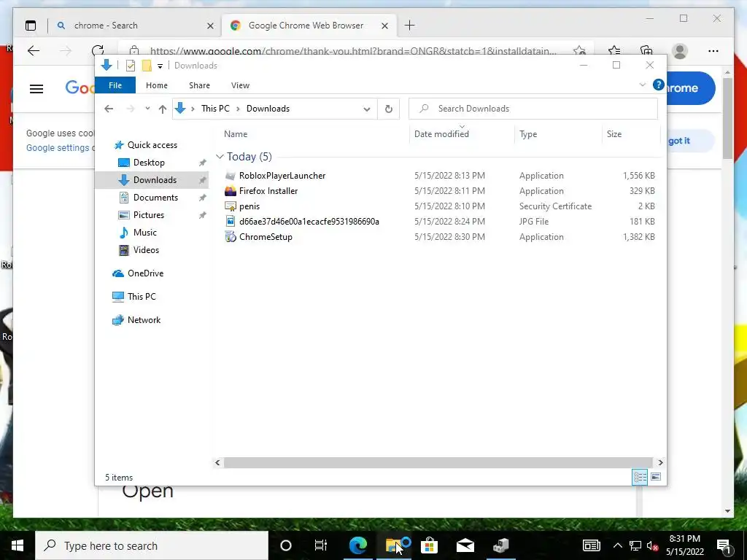The height and width of the screenshot is (560, 747).
Task: Open OneDrive in the navigation pane
Action: [x=145, y=273]
